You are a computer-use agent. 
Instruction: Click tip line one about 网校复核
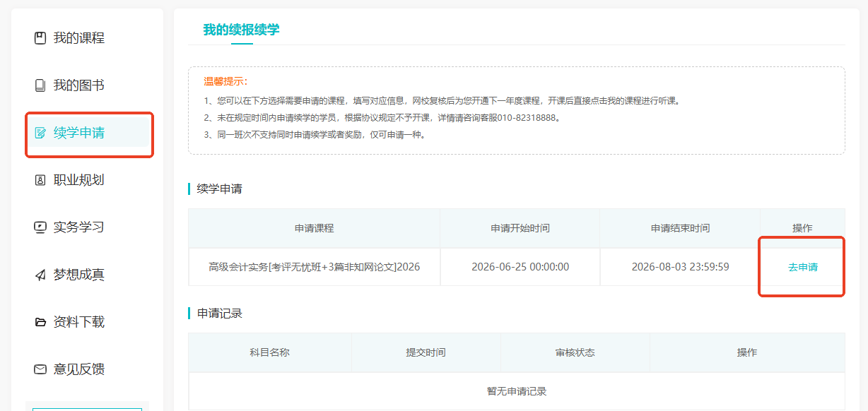point(442,100)
